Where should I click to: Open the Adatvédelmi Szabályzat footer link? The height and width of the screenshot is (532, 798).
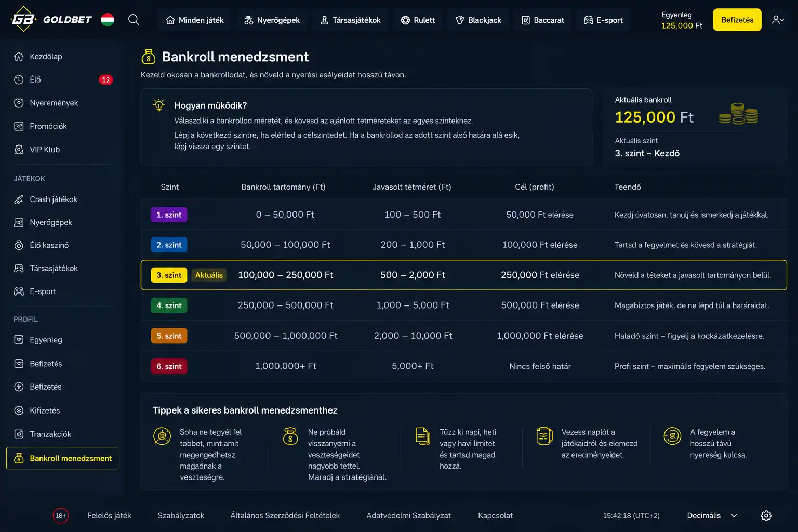[408, 515]
